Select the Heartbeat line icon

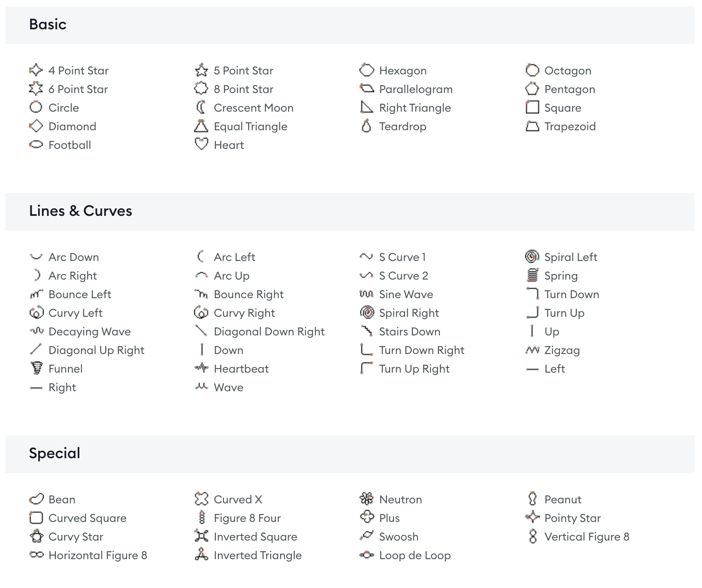click(x=201, y=368)
